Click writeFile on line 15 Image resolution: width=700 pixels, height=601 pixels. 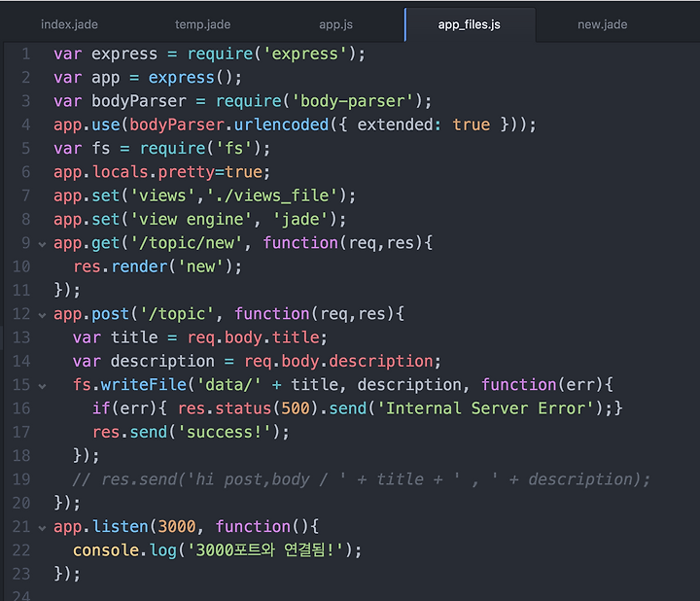(x=144, y=385)
